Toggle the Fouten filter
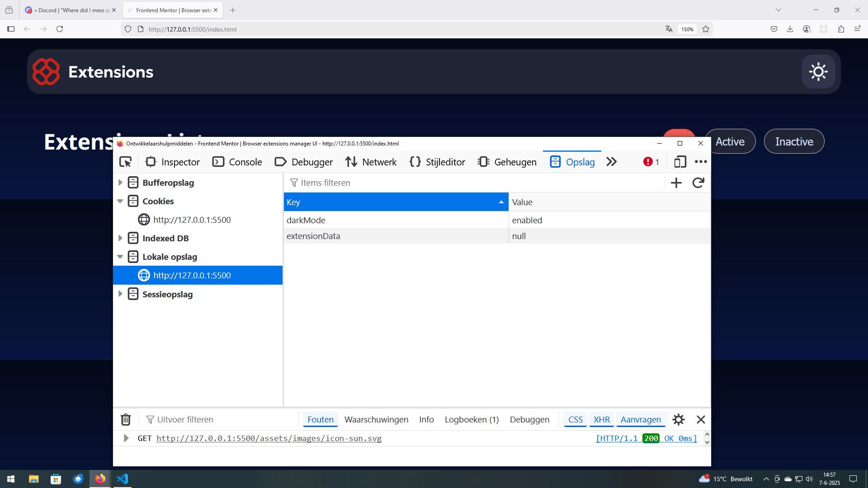Image resolution: width=868 pixels, height=488 pixels. [320, 420]
